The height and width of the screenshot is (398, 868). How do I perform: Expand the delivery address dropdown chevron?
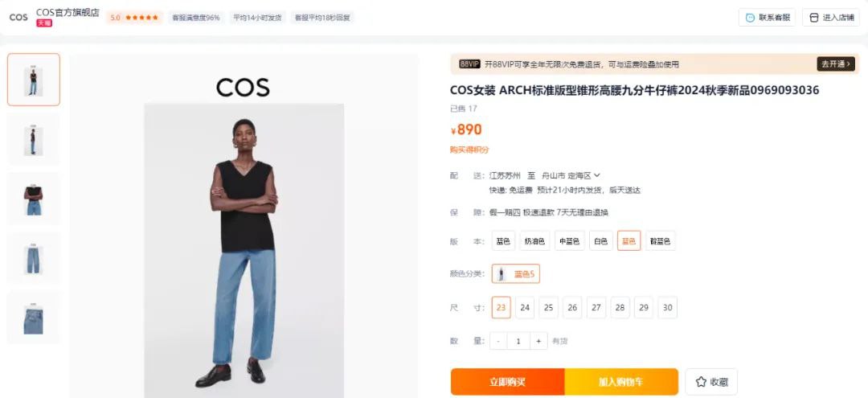pos(596,175)
